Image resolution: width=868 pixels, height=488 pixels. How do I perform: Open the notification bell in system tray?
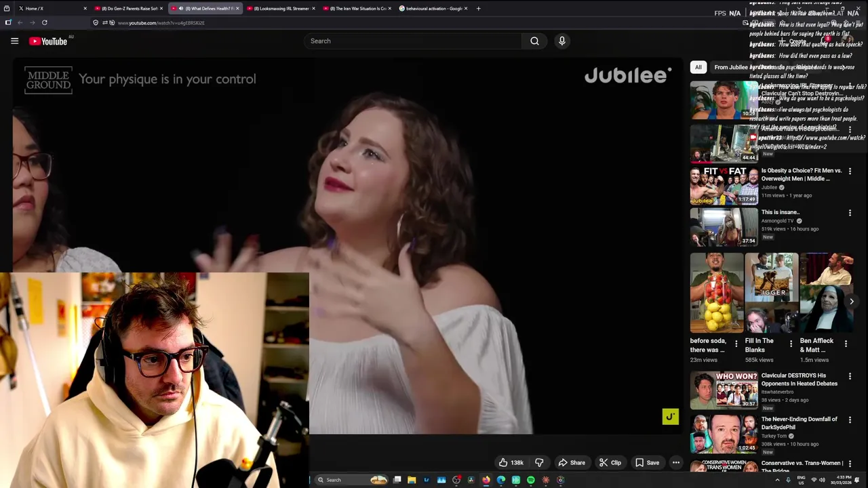point(857,480)
